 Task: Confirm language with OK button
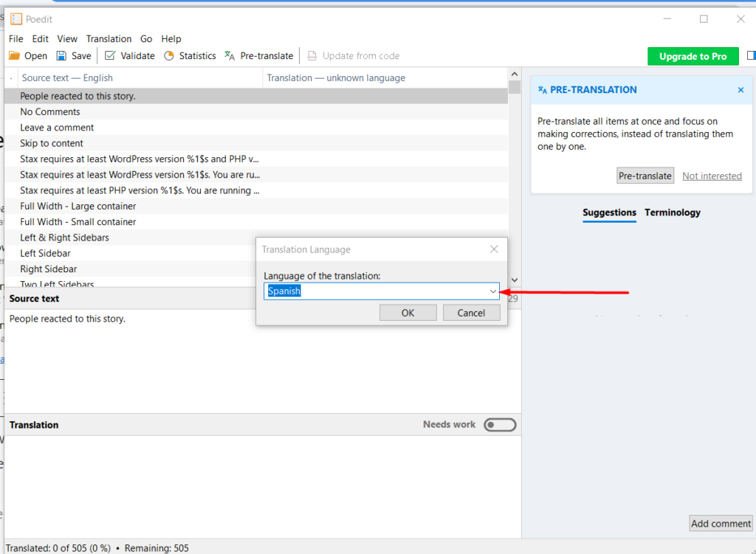(408, 313)
